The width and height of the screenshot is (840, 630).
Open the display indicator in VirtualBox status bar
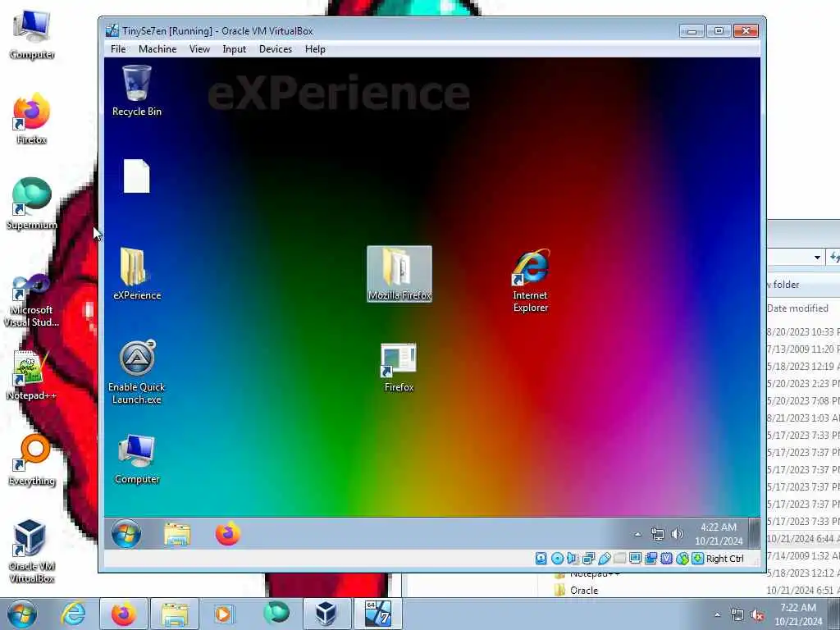click(636, 559)
